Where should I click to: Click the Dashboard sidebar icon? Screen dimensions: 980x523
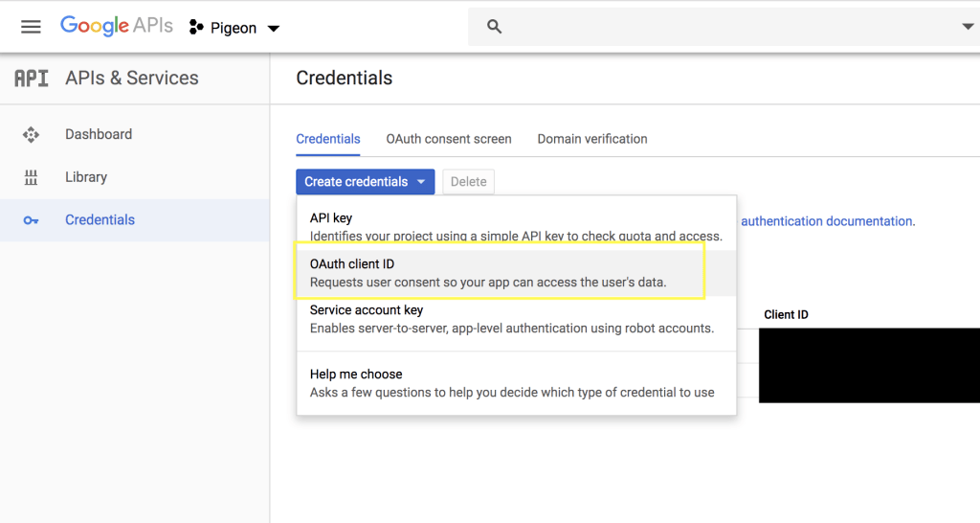tap(31, 134)
